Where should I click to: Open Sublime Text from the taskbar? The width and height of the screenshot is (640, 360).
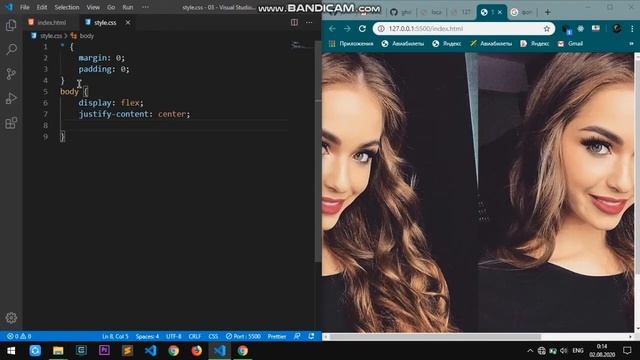127,351
